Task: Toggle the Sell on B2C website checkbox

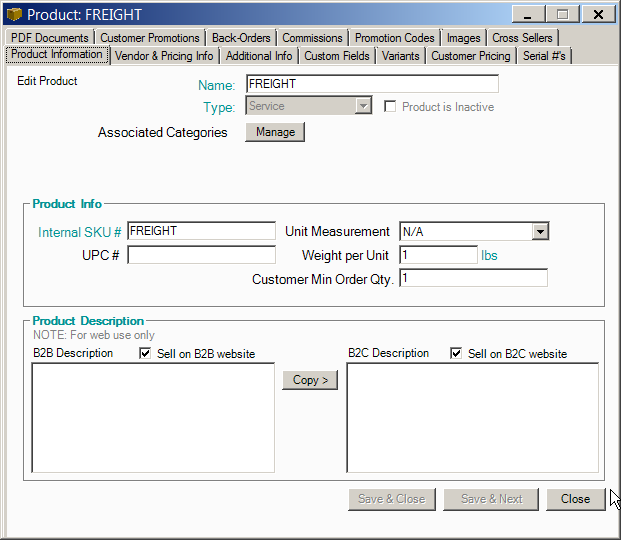Action: coord(457,354)
